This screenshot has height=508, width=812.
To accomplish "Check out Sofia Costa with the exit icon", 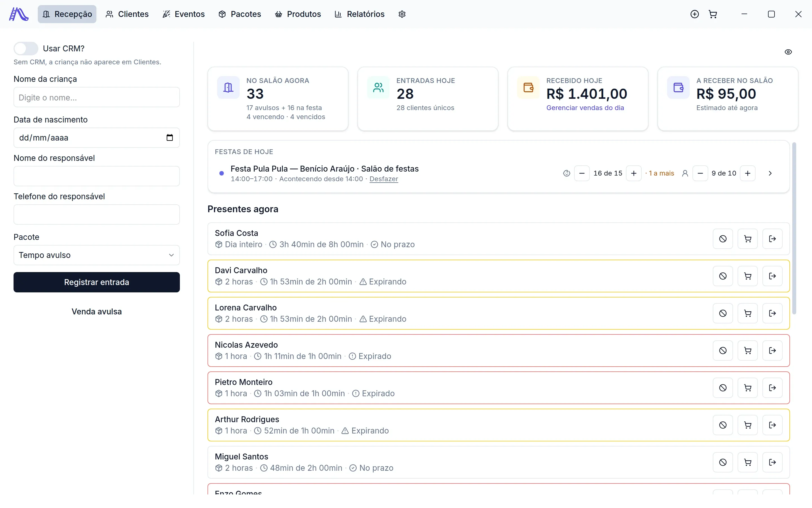I will (x=773, y=239).
